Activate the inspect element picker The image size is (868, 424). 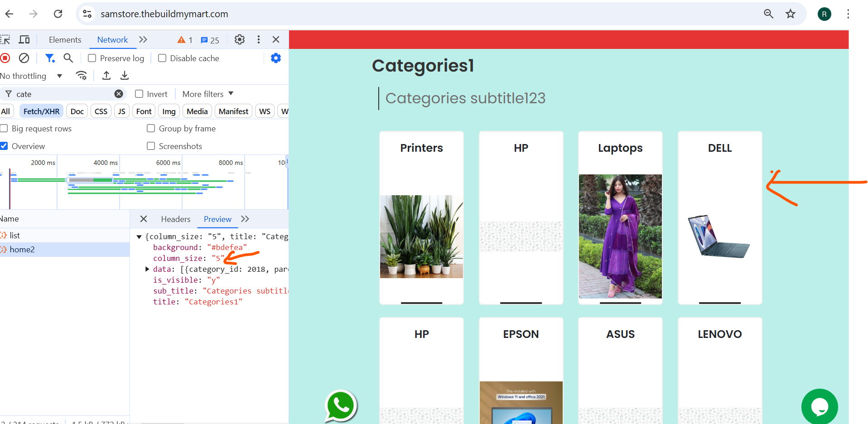pyautogui.click(x=5, y=40)
